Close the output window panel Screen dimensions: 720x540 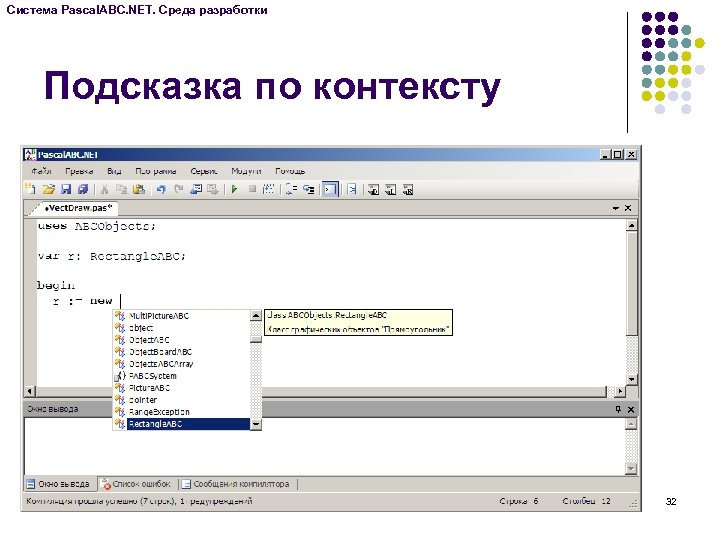pos(631,409)
